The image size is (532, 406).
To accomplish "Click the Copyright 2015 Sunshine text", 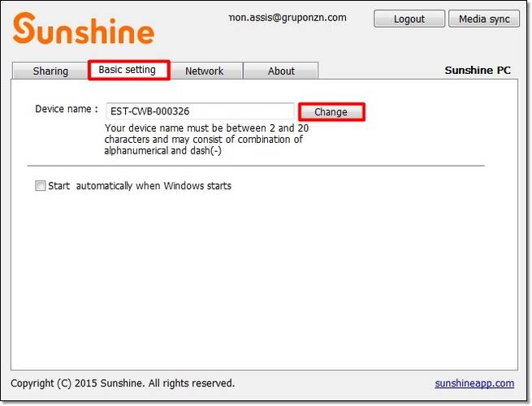I will point(123,383).
